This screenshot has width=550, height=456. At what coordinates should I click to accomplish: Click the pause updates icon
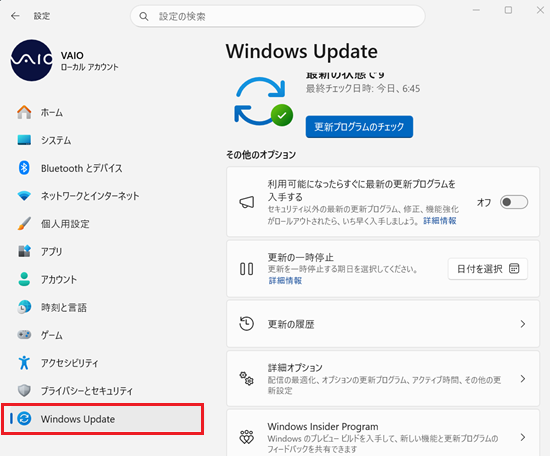pyautogui.click(x=247, y=269)
